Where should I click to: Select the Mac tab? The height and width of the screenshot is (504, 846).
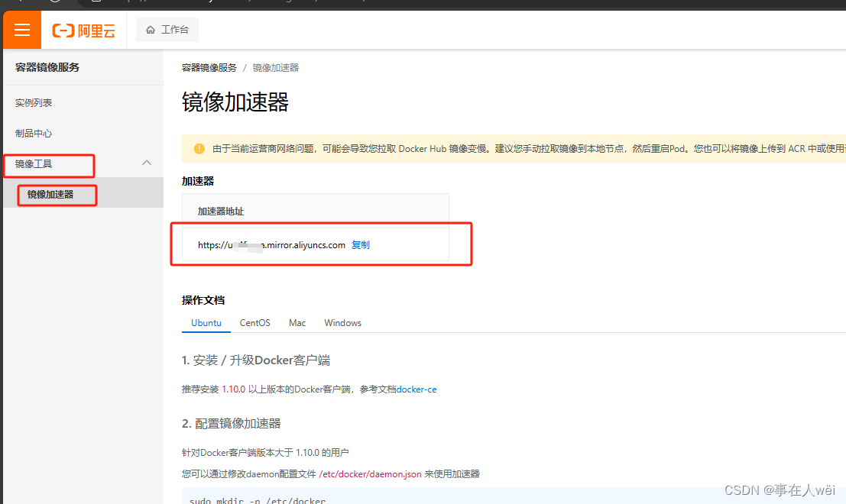coord(297,322)
